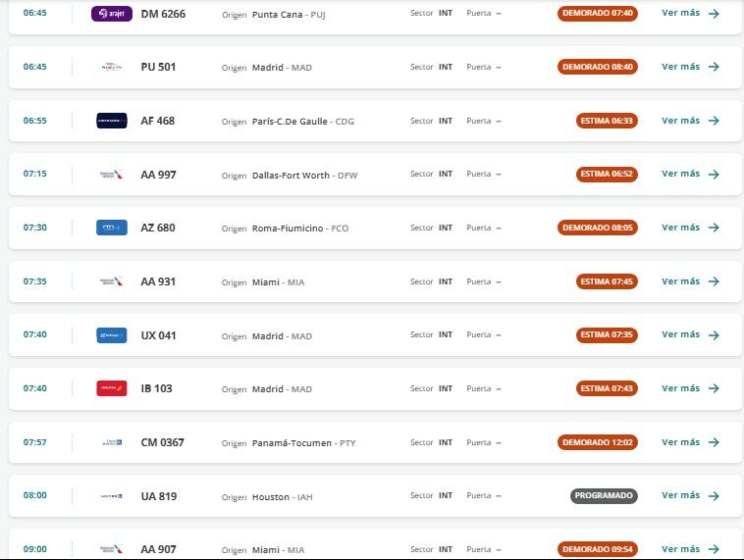Viewport: 744px width, 560px height.
Task: Click the DEMORADO 12:02 status badge
Action: point(598,442)
